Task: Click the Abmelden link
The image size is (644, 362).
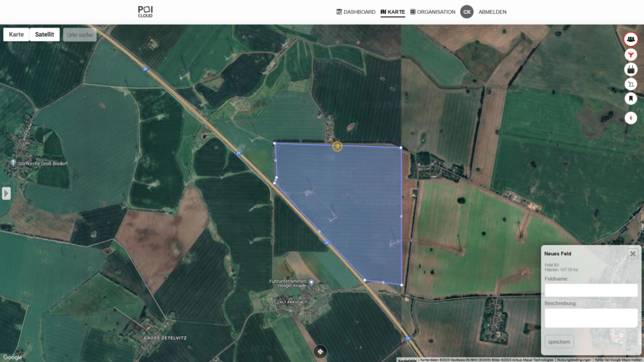Action: (492, 12)
